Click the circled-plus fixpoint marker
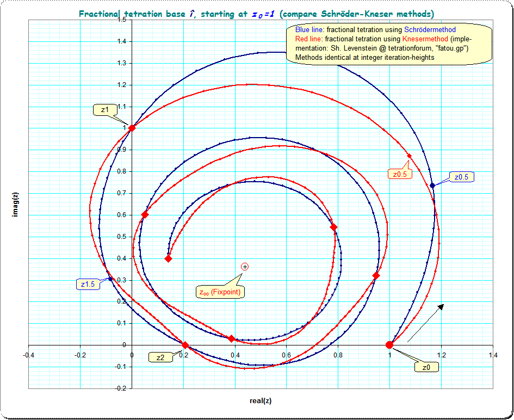The image size is (514, 420). click(245, 267)
